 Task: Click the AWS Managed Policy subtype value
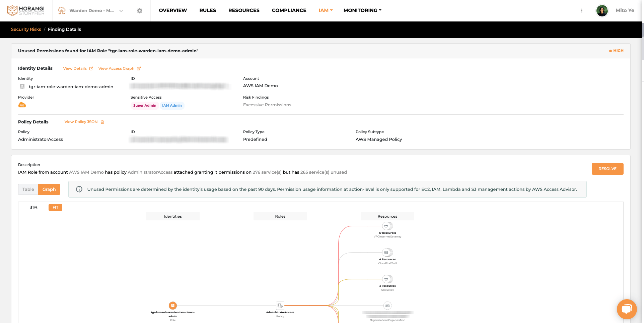[x=379, y=140]
